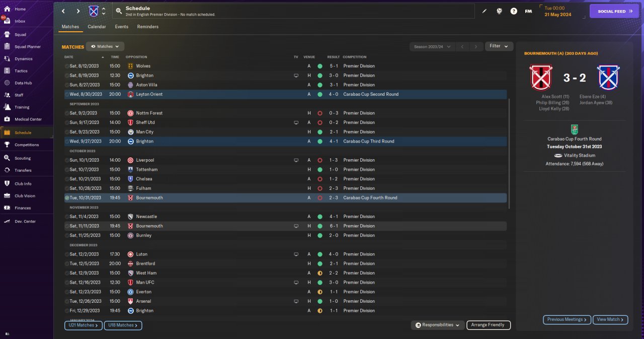Go to the next season arrow

point(476,46)
